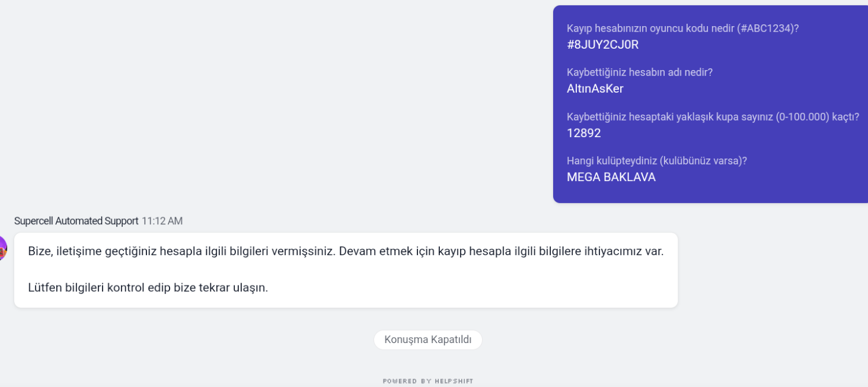Select the club name 'MEGA BAKLAVA'
Viewport: 868px width, 387px height.
coord(611,177)
